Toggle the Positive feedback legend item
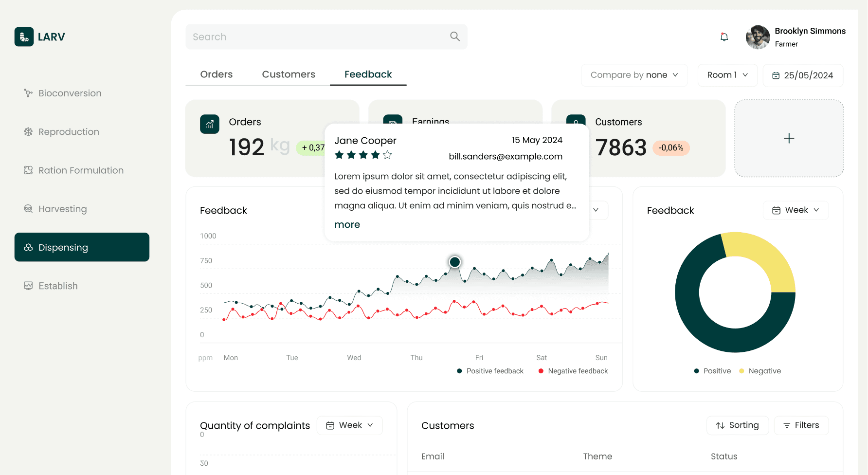 tap(490, 371)
